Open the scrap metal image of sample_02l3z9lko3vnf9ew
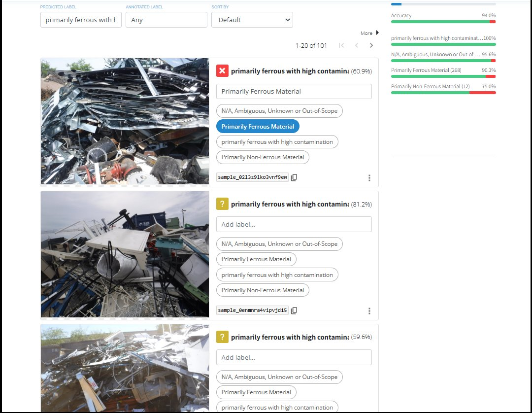The image size is (532, 413). click(125, 121)
